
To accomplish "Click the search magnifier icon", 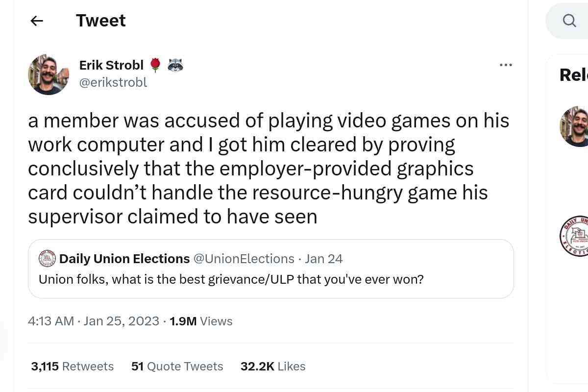I will tap(569, 21).
